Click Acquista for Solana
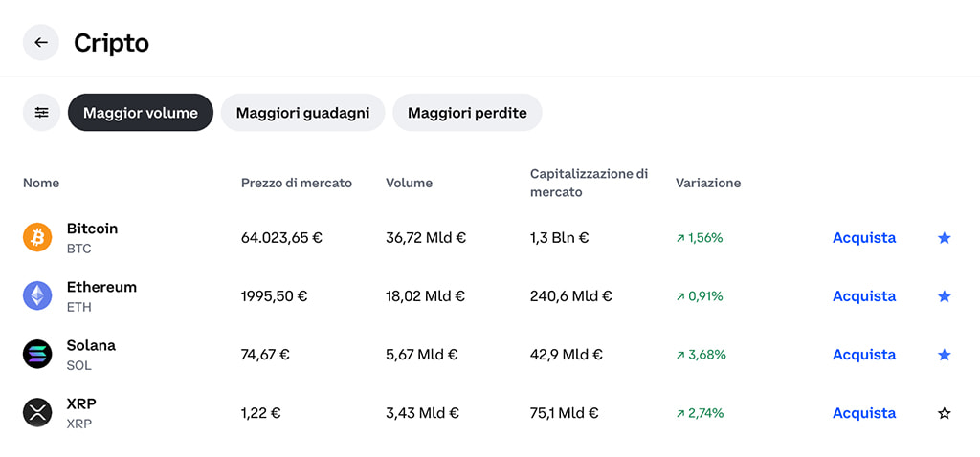980x457 pixels. click(864, 355)
